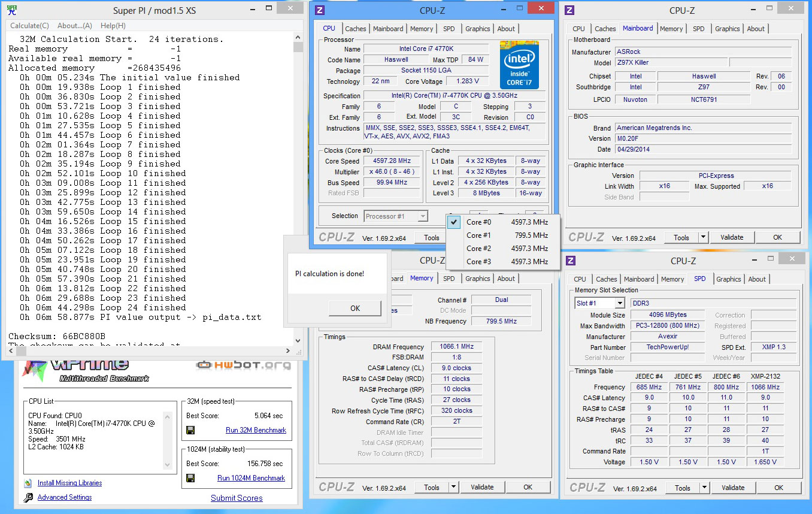Select Memory tab in the SPD CPU-Z window
Viewport: 812px width, 514px height.
672,279
